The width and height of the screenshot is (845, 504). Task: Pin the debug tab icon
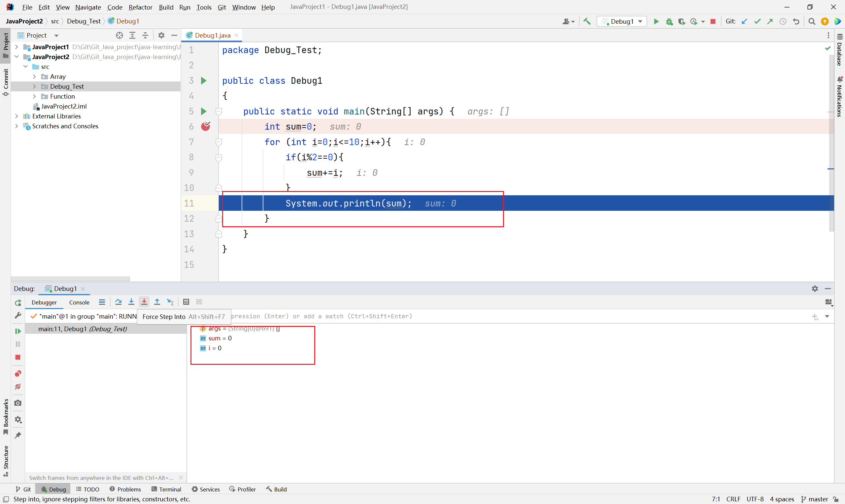click(x=18, y=435)
